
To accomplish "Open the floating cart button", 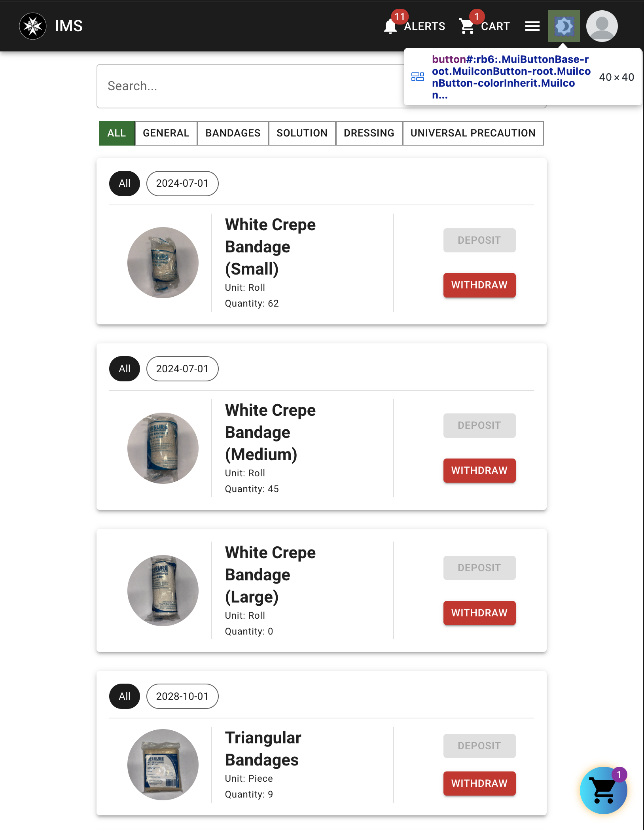I will point(604,790).
